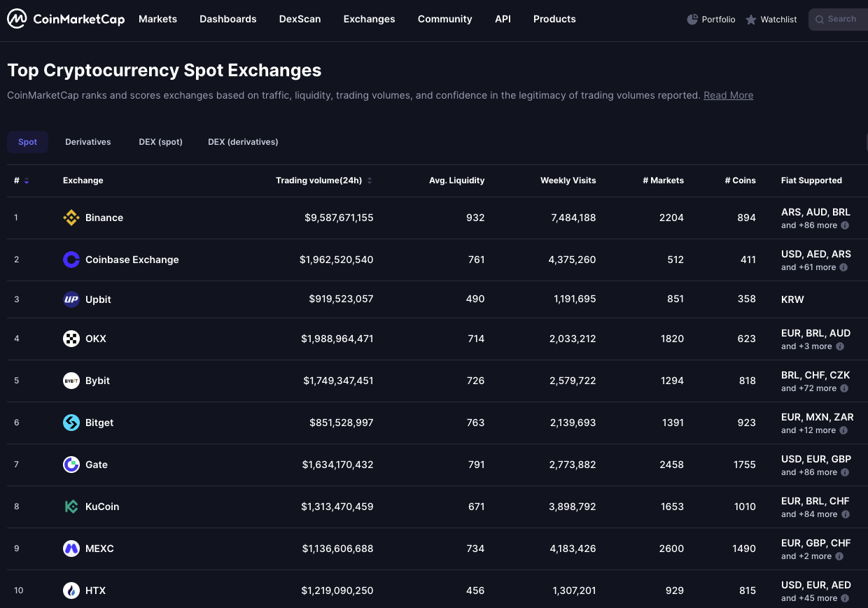Show Bybit fiat info icon

(x=844, y=388)
